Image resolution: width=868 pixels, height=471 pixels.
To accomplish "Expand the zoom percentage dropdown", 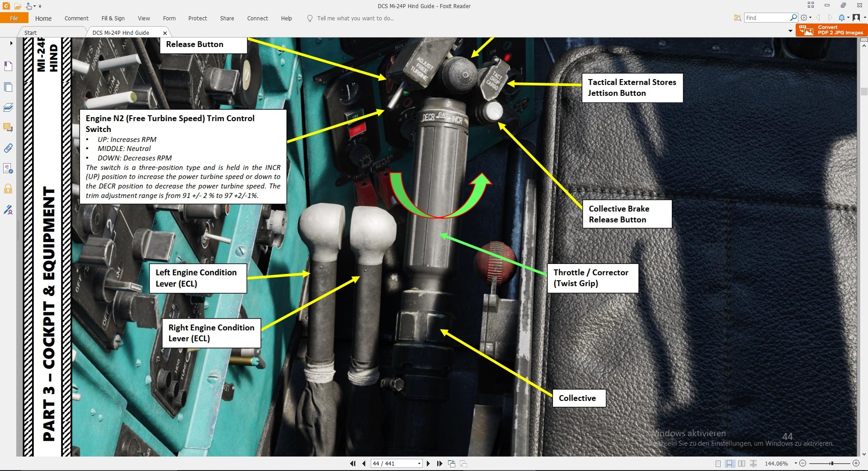I will point(796,463).
